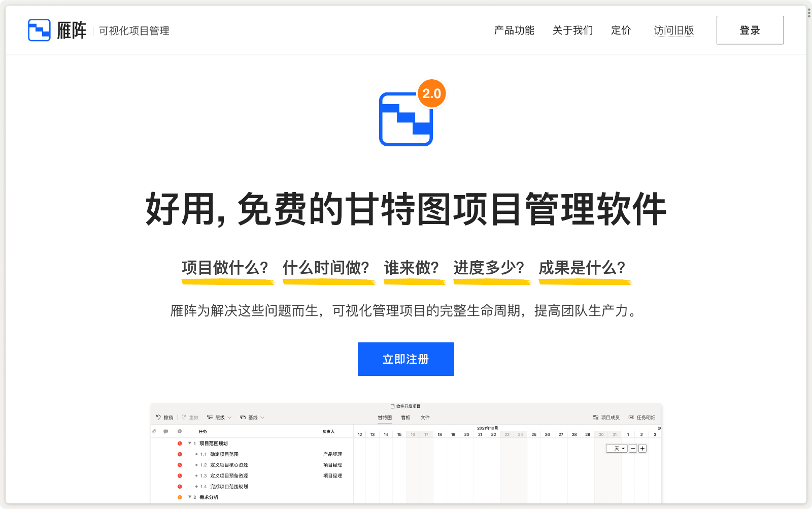Image resolution: width=812 pixels, height=509 pixels.
Task: Click the 重做 redo icon
Action: [x=184, y=417]
